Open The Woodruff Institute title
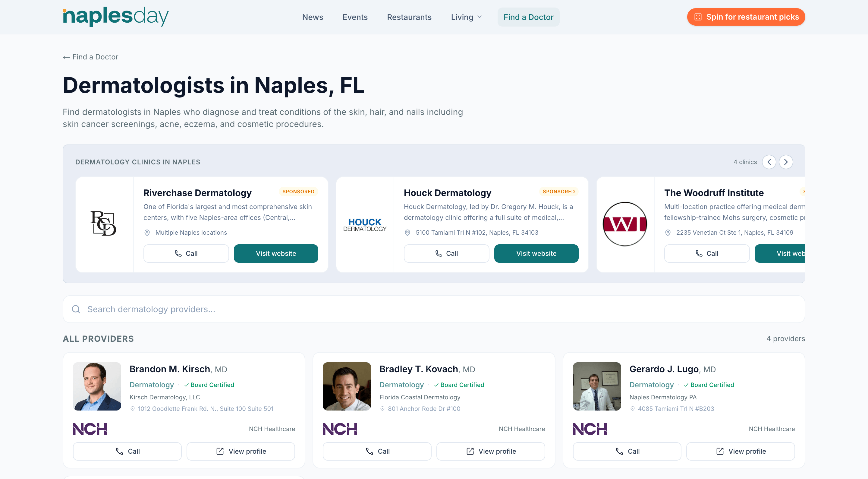The image size is (868, 479). point(714,193)
